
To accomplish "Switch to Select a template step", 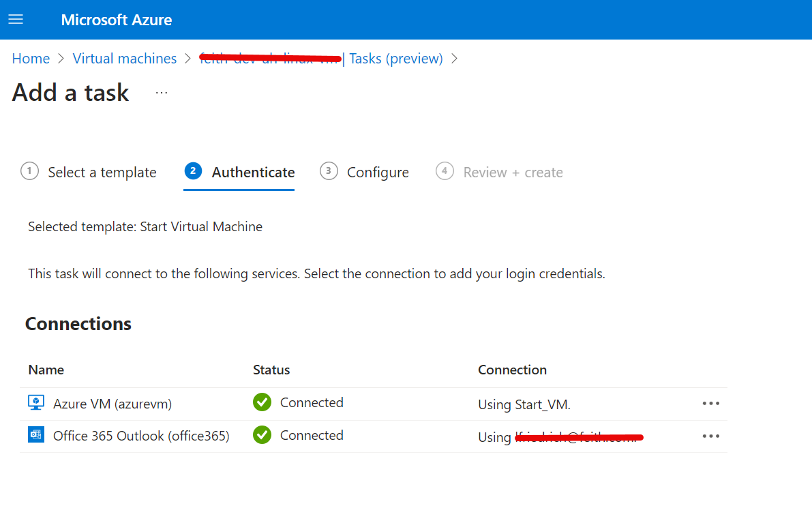I will point(89,172).
